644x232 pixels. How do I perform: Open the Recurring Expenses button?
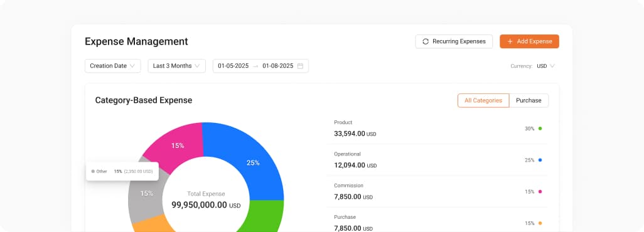click(x=454, y=41)
